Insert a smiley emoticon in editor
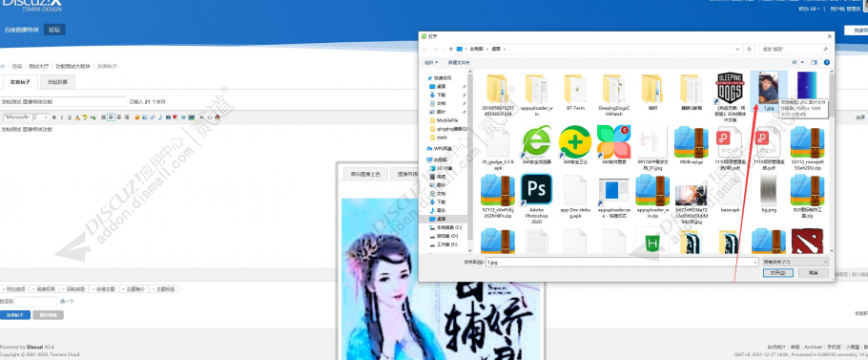 [136, 117]
